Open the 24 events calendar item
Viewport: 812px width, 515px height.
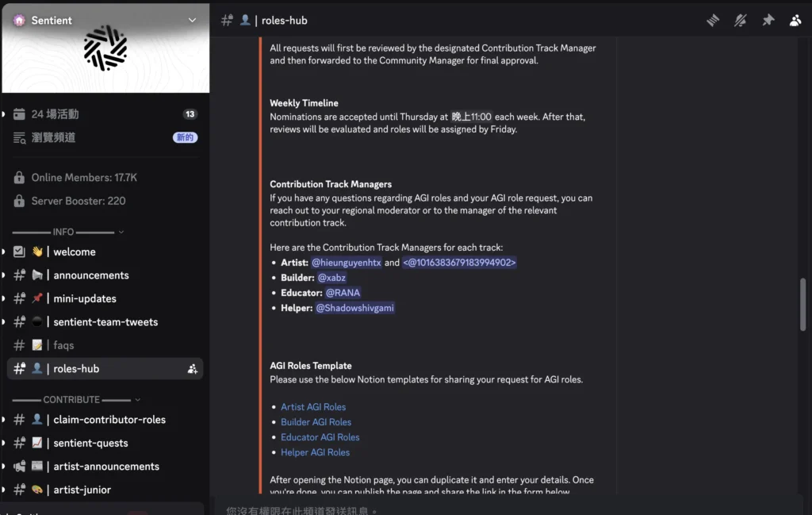(105, 114)
